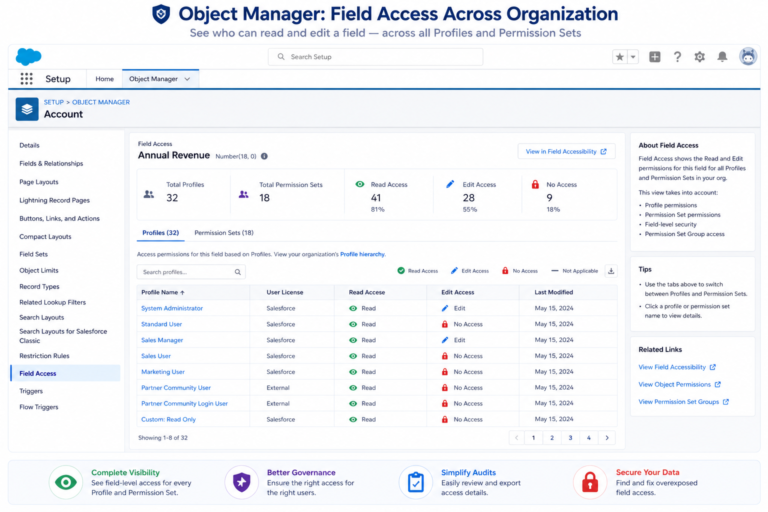Screen dimensions: 768x512
Task: Focus the Search Setup field
Action: [x=375, y=57]
